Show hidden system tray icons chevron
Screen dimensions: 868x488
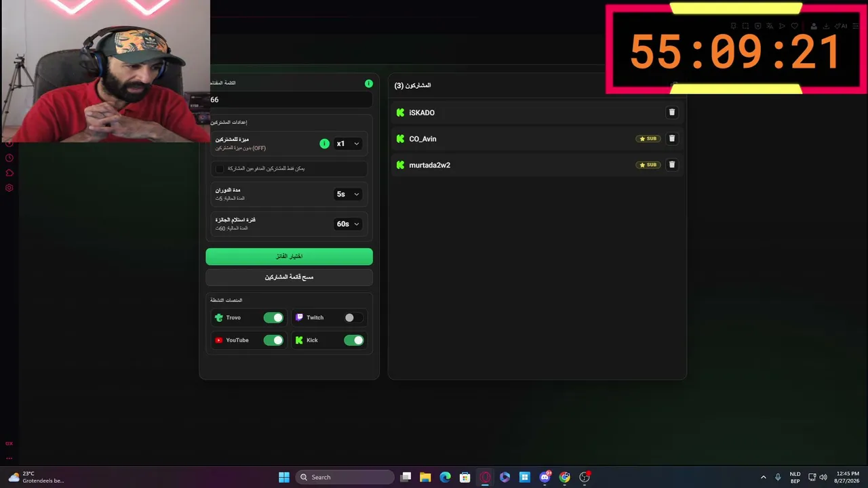click(x=763, y=477)
